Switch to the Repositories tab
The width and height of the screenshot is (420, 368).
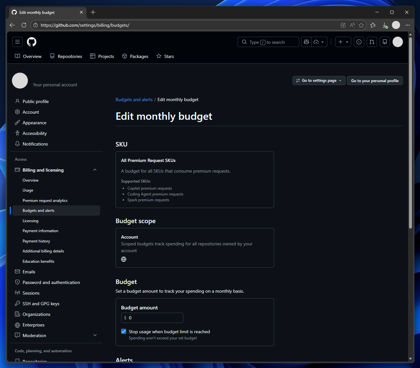coord(66,56)
